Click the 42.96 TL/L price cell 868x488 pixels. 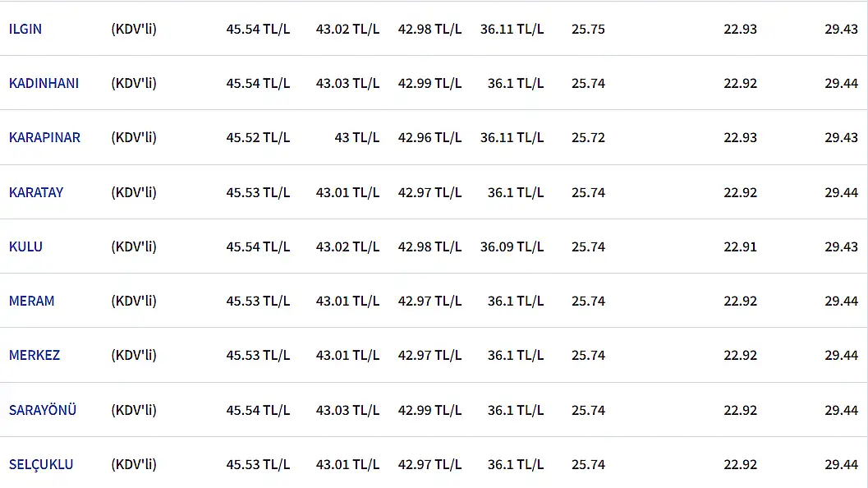(429, 137)
